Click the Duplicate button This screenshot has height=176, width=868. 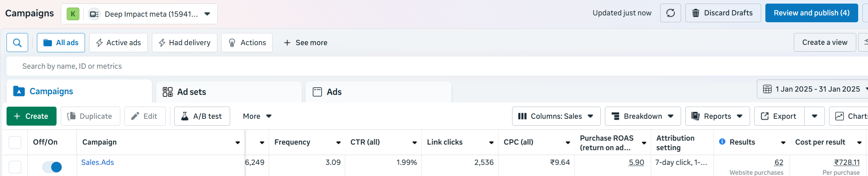(90, 116)
